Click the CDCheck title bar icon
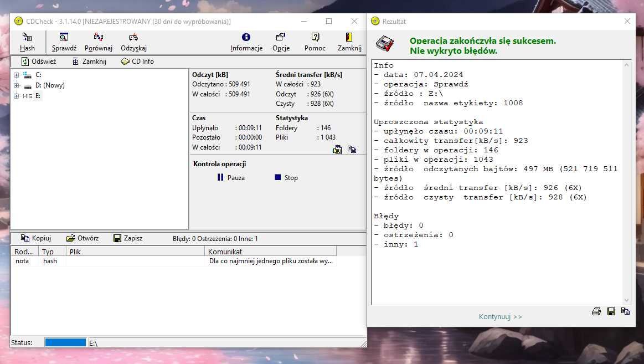The width and height of the screenshot is (644, 364). [18, 22]
